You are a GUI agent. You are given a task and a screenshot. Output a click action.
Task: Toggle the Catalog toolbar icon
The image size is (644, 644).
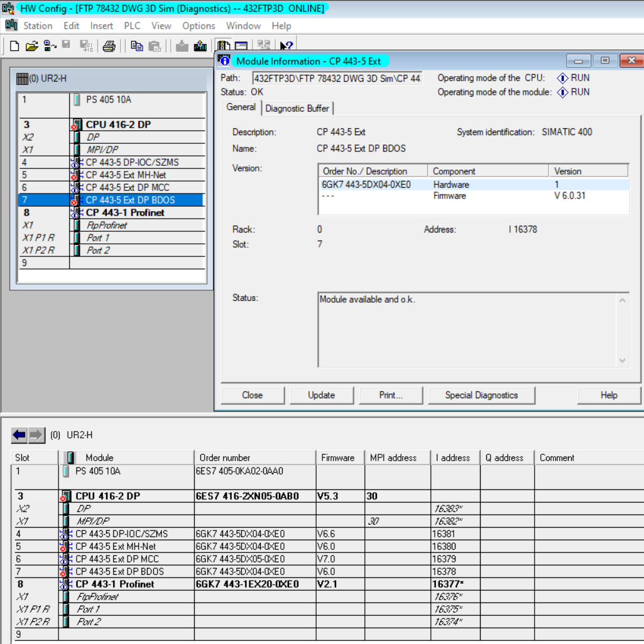point(241,46)
